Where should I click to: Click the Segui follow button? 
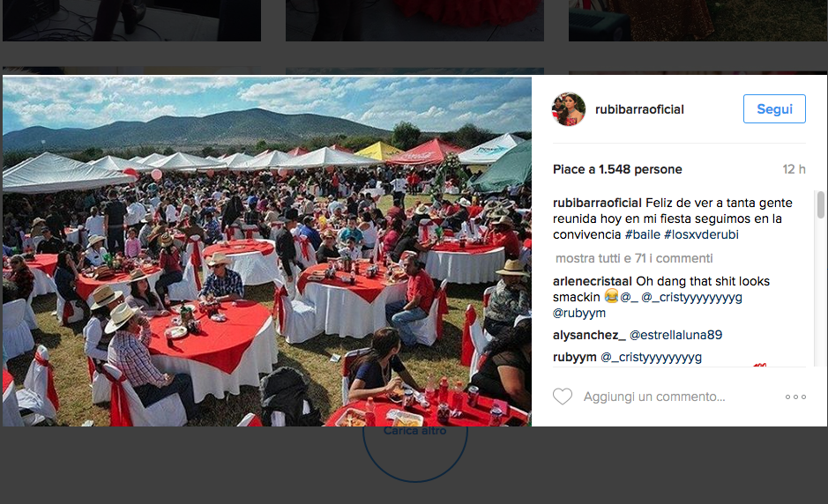pyautogui.click(x=774, y=108)
